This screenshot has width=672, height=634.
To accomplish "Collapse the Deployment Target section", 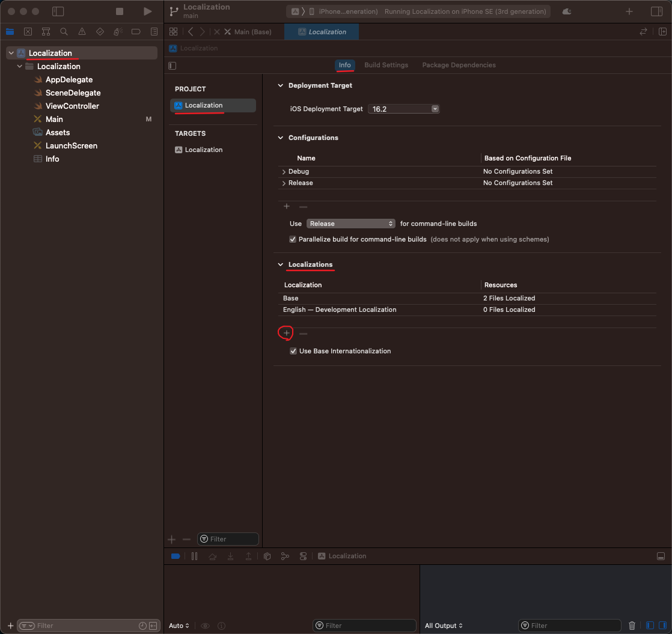I will point(280,86).
